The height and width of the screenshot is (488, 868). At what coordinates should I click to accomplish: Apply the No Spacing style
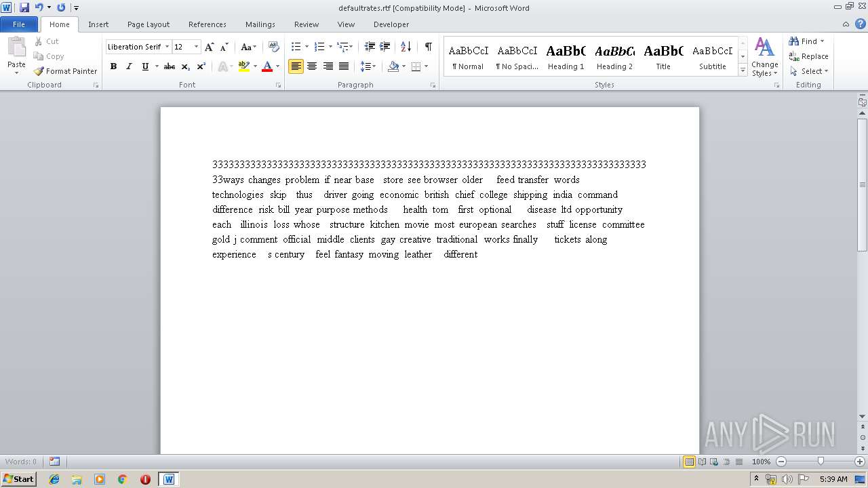[517, 57]
